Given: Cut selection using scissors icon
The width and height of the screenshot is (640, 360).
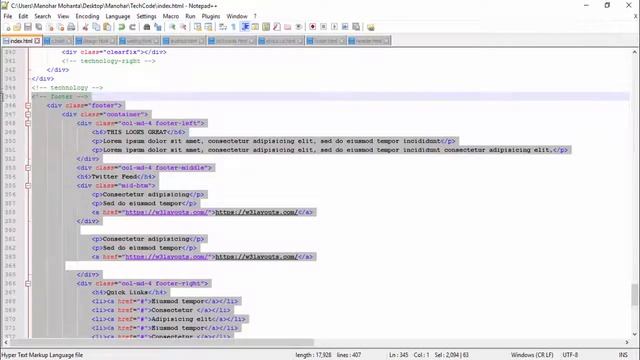Looking at the screenshot, I should point(85,27).
